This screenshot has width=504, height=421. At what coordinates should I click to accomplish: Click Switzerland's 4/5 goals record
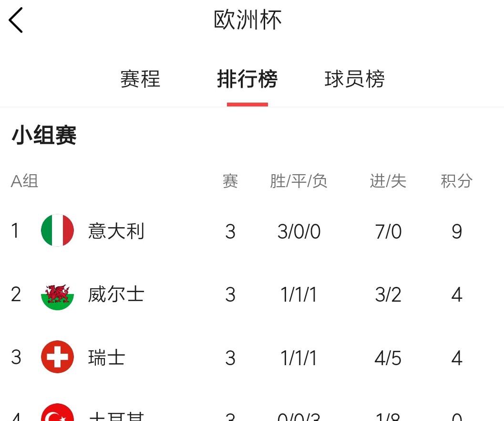(x=388, y=358)
